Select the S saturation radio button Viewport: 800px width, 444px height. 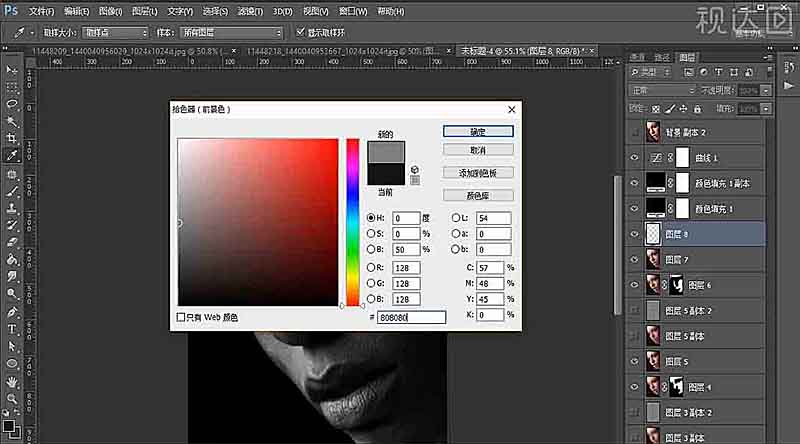tap(371, 233)
